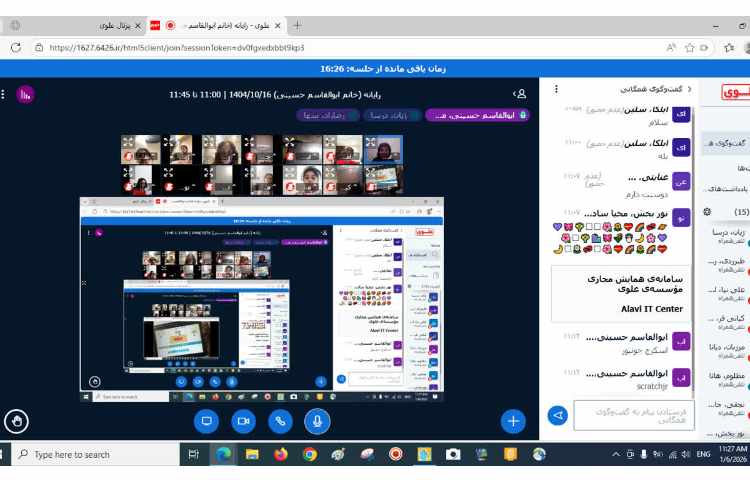The height and width of the screenshot is (480, 750).
Task: Open meeting options three-dot menu at left
Action: point(3,95)
